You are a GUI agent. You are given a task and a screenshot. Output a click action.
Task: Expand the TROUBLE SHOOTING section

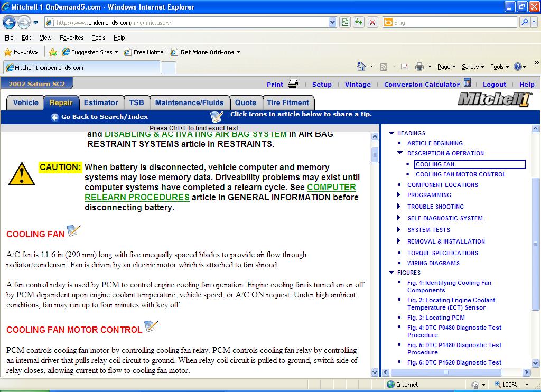(x=399, y=207)
